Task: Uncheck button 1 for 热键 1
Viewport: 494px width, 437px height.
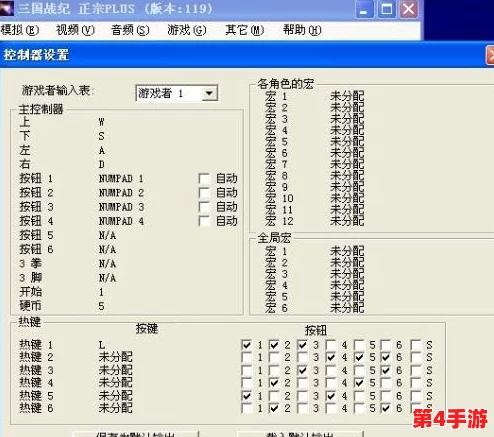Action: (246, 345)
